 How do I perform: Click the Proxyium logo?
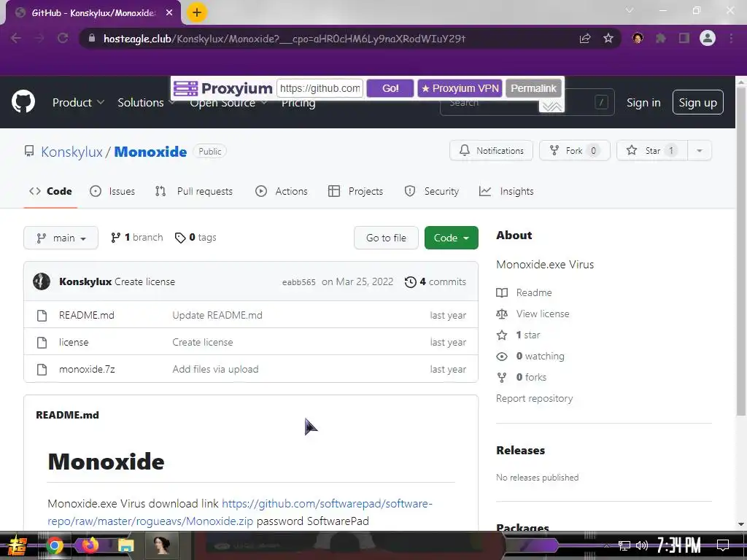tap(222, 88)
